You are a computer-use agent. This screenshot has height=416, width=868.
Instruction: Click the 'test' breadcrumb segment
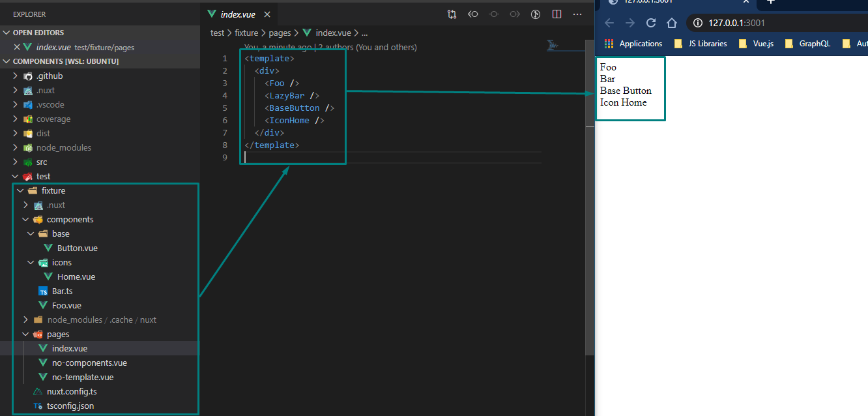[x=217, y=33]
